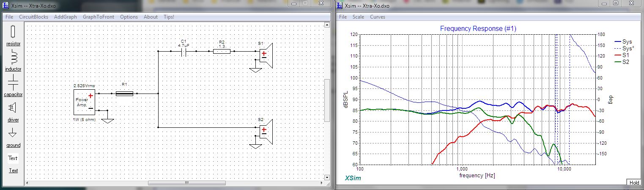Click the 4.7uF capacitor value label
The width and height of the screenshot is (644, 190).
click(x=184, y=45)
